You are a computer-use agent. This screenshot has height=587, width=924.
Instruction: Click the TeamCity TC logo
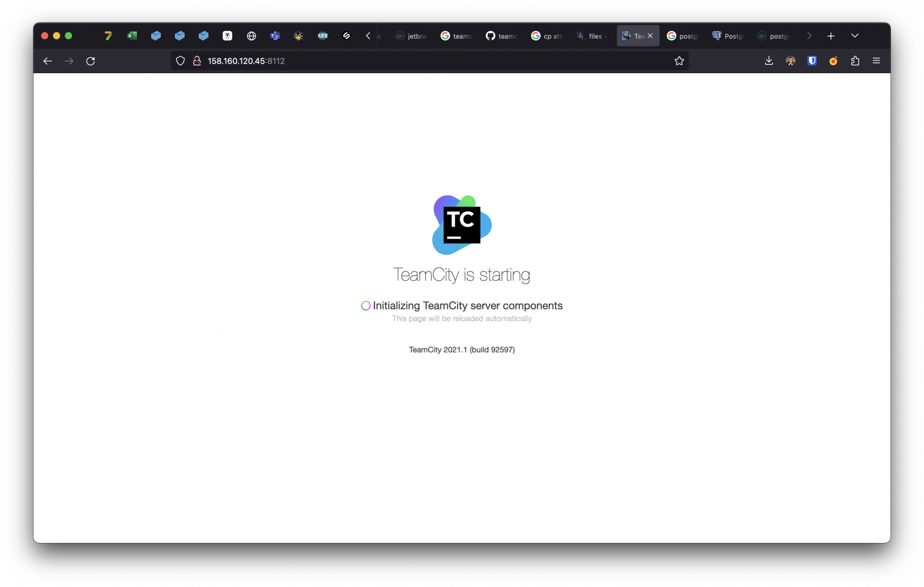pos(462,225)
